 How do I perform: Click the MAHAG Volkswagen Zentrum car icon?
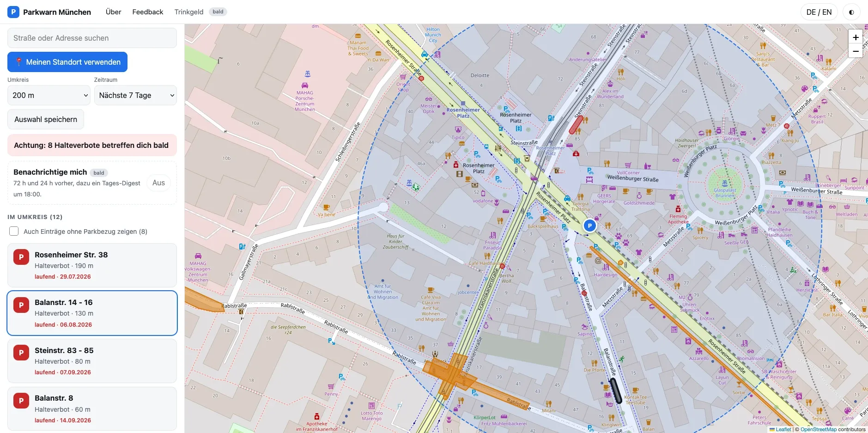point(198,256)
